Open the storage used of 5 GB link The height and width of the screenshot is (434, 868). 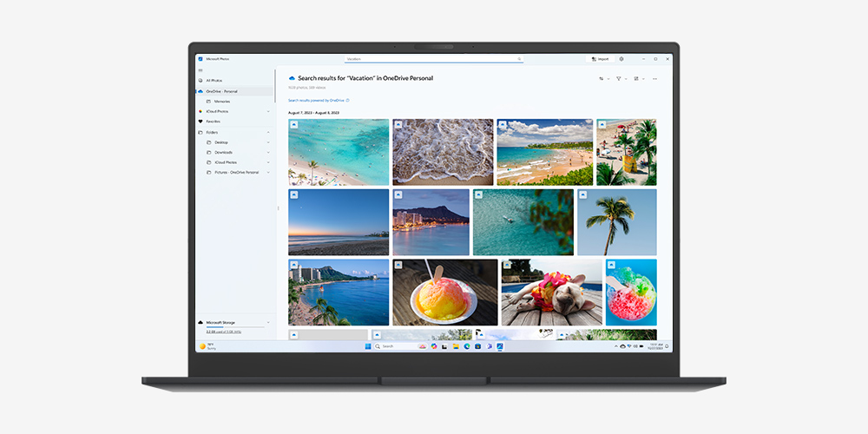click(224, 332)
